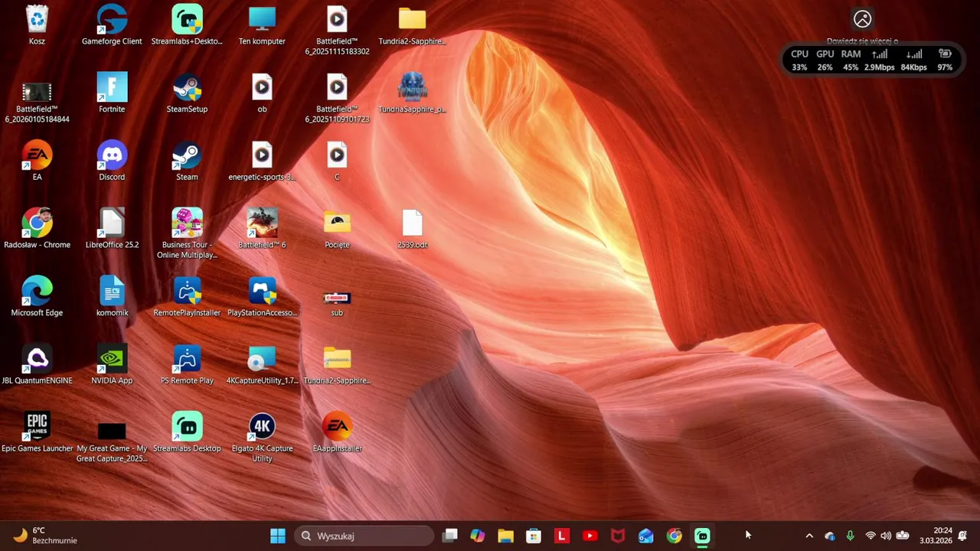Open Copilot from the taskbar
Viewport: 980px width, 551px height.
click(478, 536)
